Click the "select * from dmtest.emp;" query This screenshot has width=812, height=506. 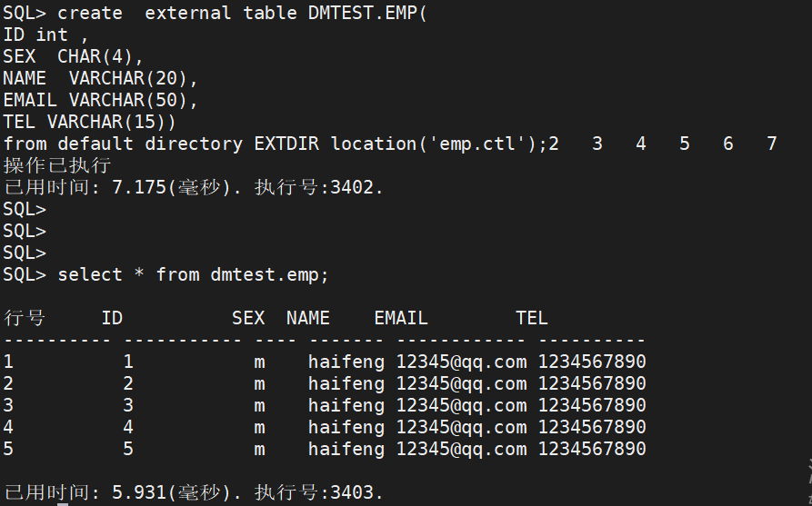pyautogui.click(x=193, y=274)
